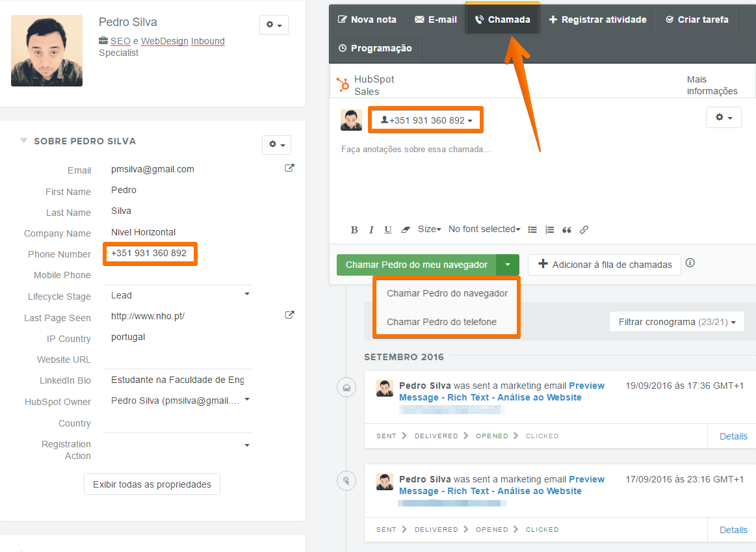This screenshot has width=756, height=552.
Task: Open the Lifecycle Stage dropdown
Action: click(x=246, y=295)
